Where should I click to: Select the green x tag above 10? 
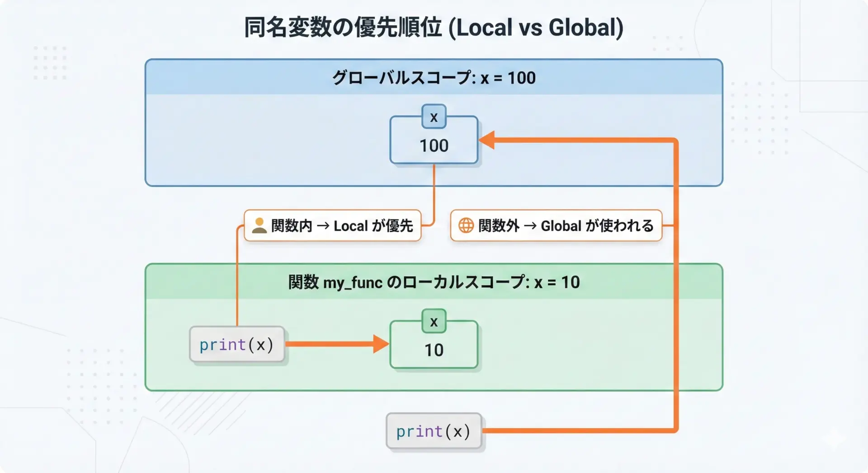[x=434, y=322]
